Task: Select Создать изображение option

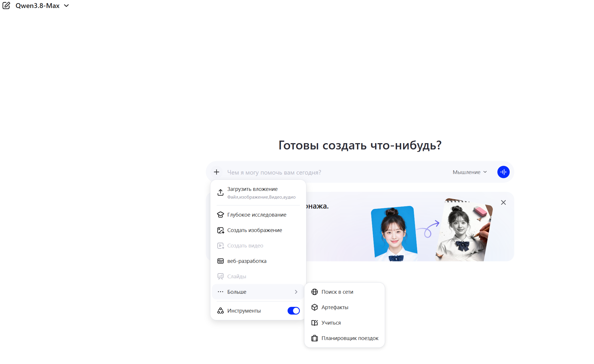Action: [258, 230]
